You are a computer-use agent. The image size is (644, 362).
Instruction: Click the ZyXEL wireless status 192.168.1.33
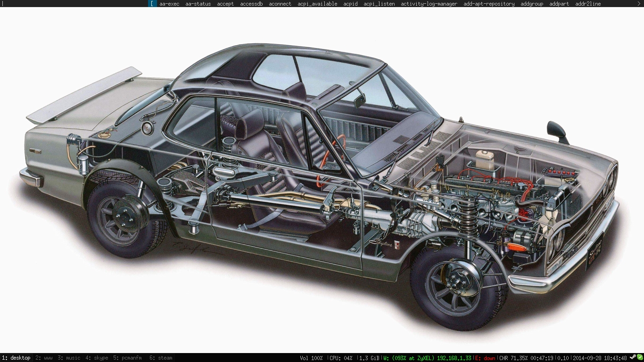[427, 358]
